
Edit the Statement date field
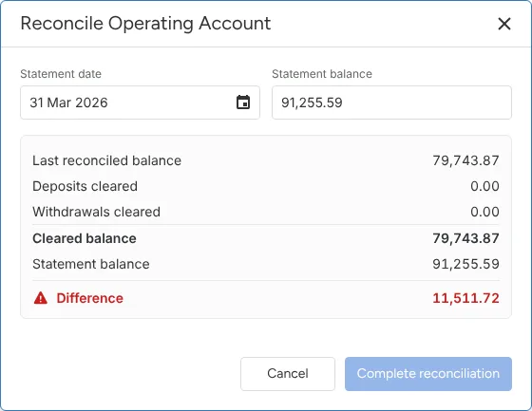coord(140,103)
